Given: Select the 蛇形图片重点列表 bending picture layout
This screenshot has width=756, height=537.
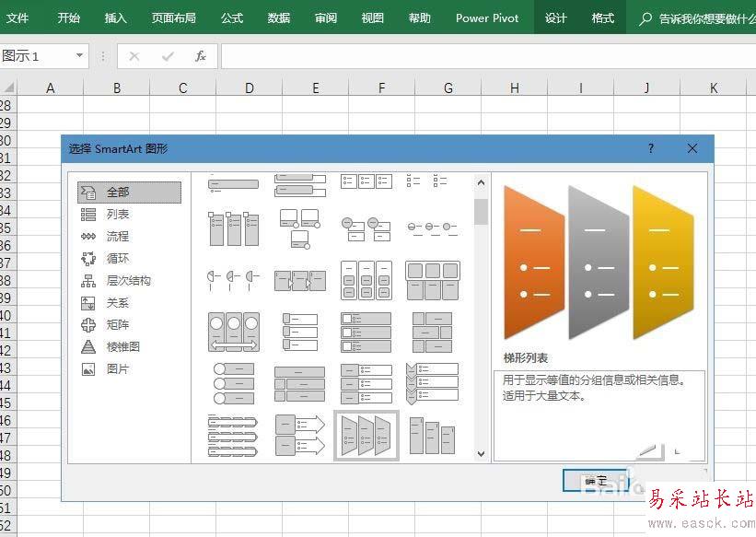Looking at the screenshot, I should coord(299,228).
